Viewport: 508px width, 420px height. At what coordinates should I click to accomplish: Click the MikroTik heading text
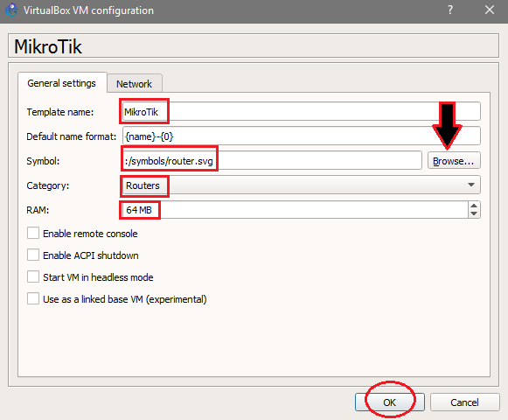pos(48,46)
